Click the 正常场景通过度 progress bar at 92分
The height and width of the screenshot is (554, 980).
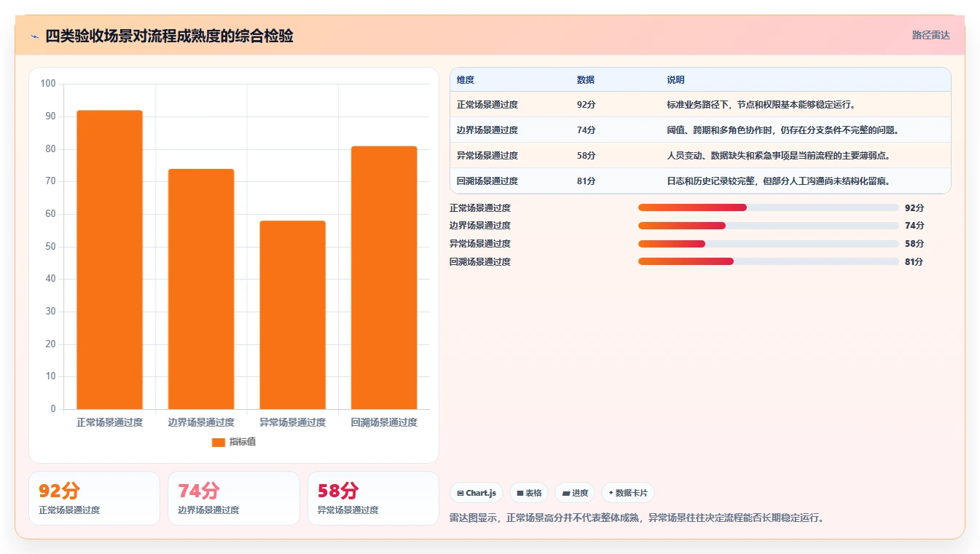(x=769, y=207)
